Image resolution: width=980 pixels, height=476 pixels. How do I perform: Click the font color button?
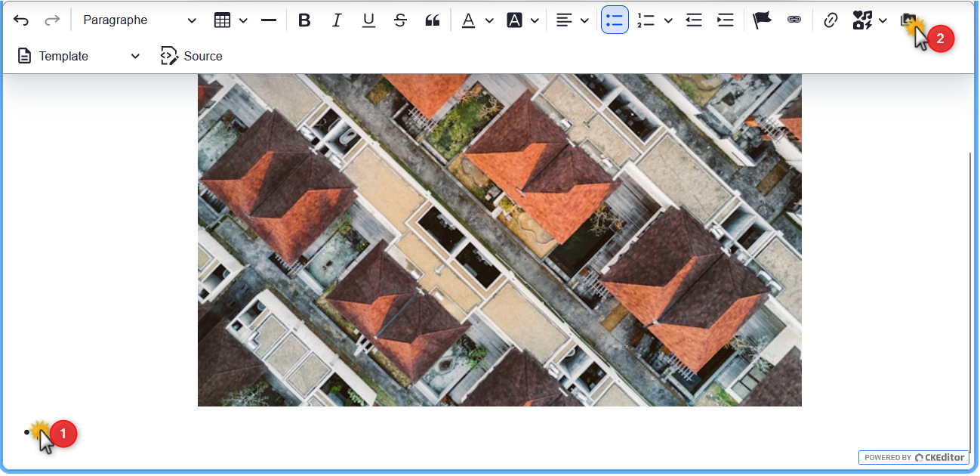click(469, 20)
